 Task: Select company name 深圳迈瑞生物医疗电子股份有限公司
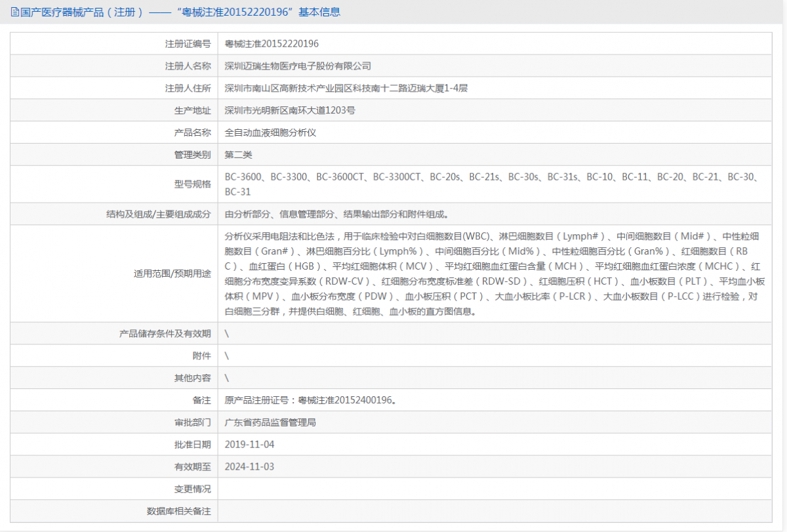point(298,66)
